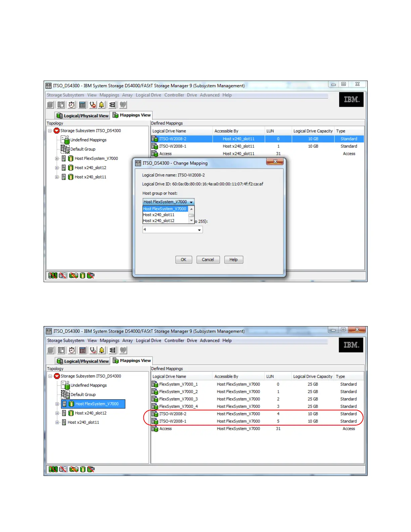Screen dimensions: 411x532
Task: Sort by Accessible By column header in lower window
Action: coord(238,376)
